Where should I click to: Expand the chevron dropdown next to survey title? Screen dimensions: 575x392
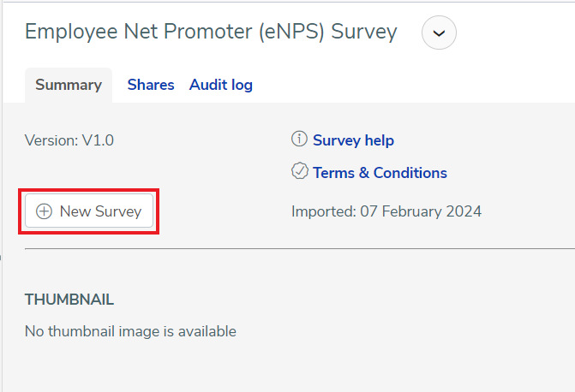pyautogui.click(x=439, y=33)
